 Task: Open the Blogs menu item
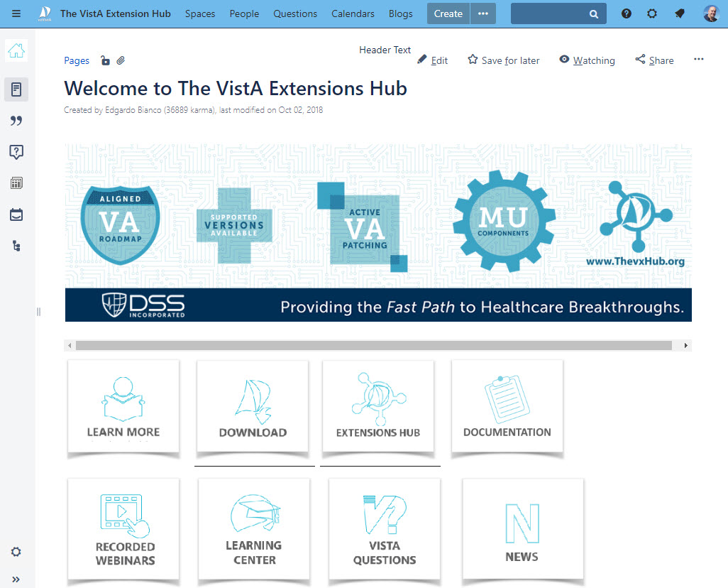tap(401, 13)
